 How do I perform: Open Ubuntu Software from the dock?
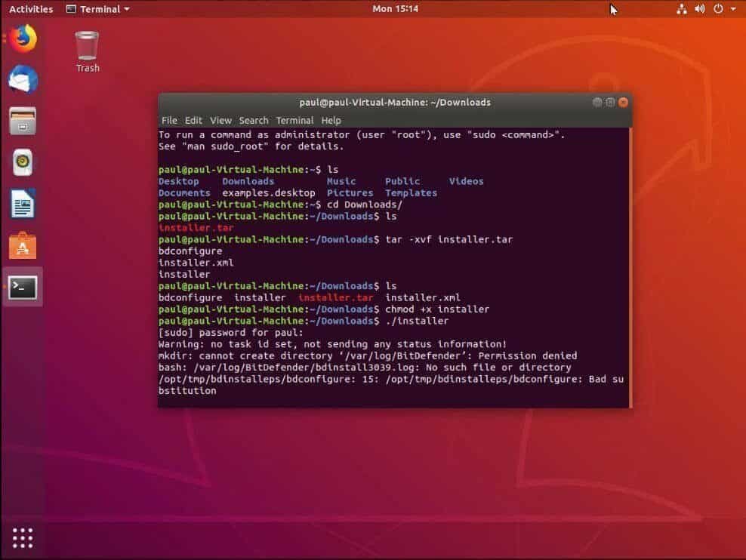[23, 246]
